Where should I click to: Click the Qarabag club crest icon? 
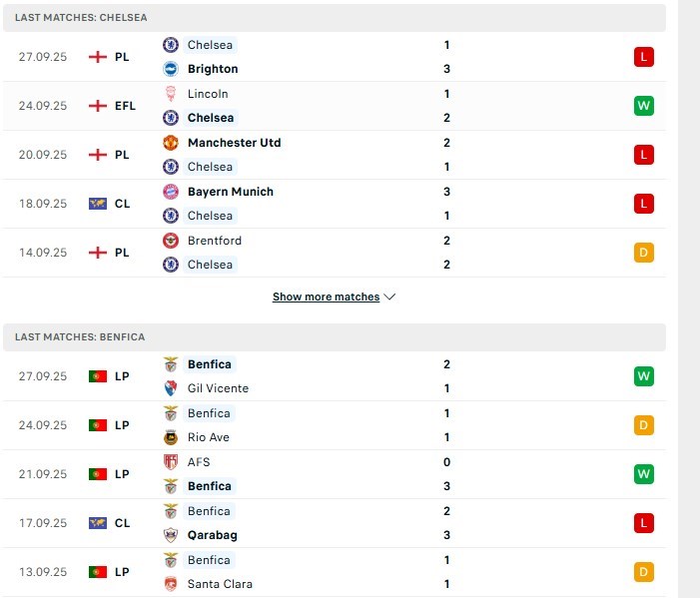[x=171, y=535]
